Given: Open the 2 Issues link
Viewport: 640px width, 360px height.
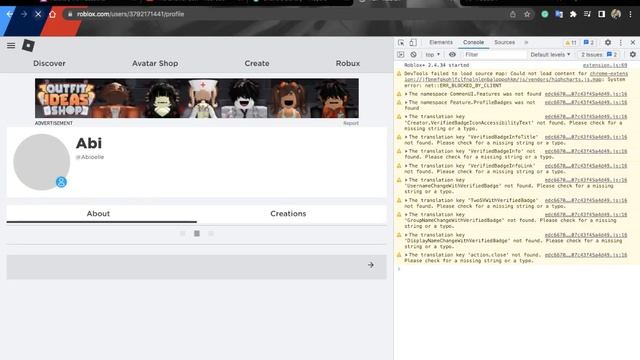Looking at the screenshot, I should pyautogui.click(x=599, y=54).
